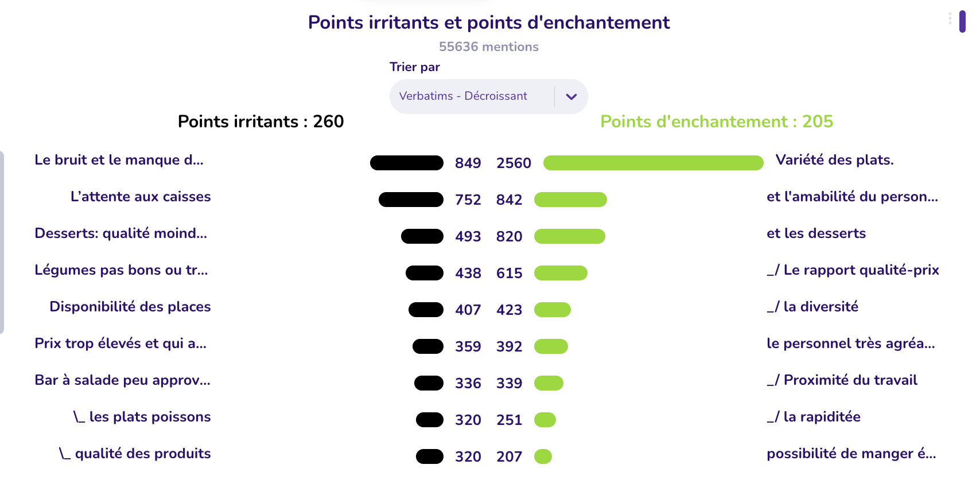Click 'la rapiditée' enchantment item
980x484 pixels.
(814, 417)
